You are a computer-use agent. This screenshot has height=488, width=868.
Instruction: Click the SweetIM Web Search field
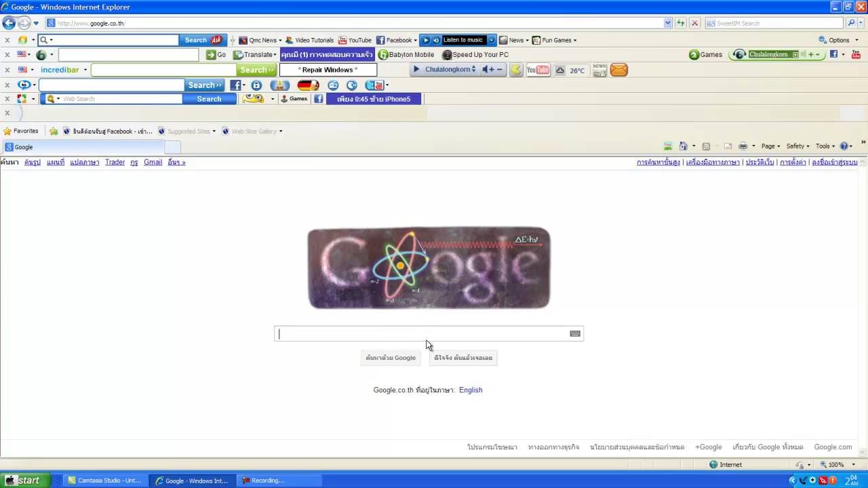coord(122,99)
